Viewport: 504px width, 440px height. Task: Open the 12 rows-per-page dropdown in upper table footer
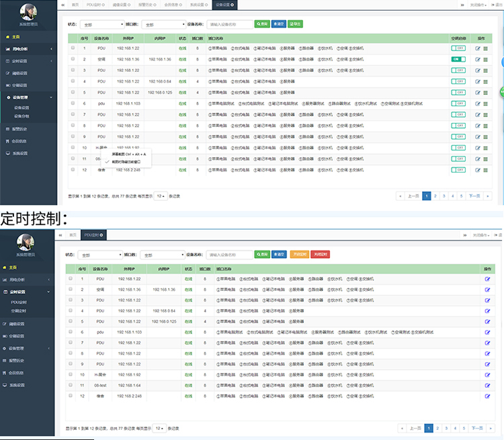(x=160, y=196)
